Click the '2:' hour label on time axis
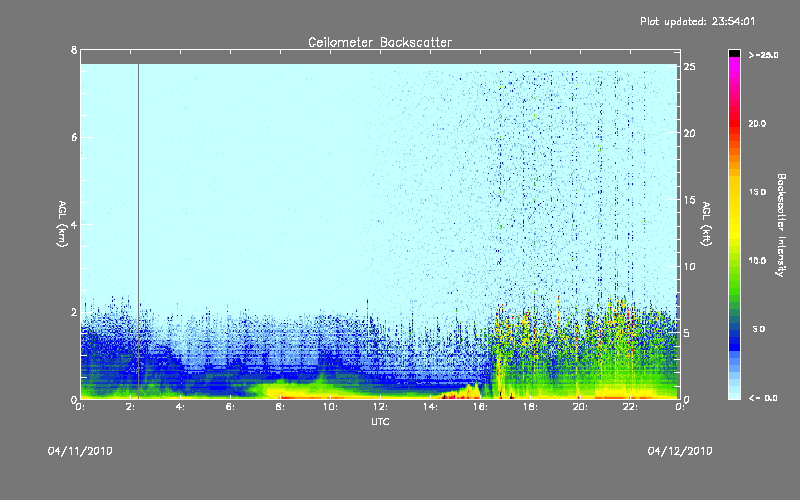This screenshot has width=800, height=500. click(x=130, y=407)
